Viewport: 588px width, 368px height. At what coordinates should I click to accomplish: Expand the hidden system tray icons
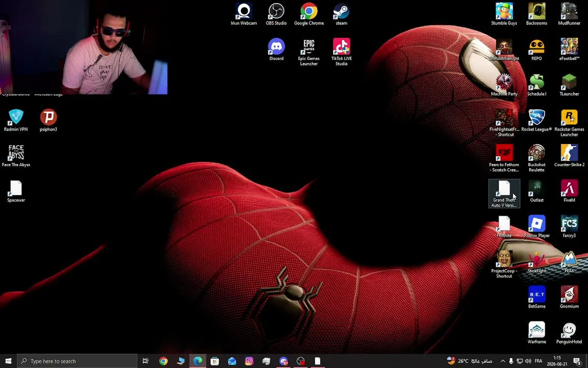click(502, 361)
